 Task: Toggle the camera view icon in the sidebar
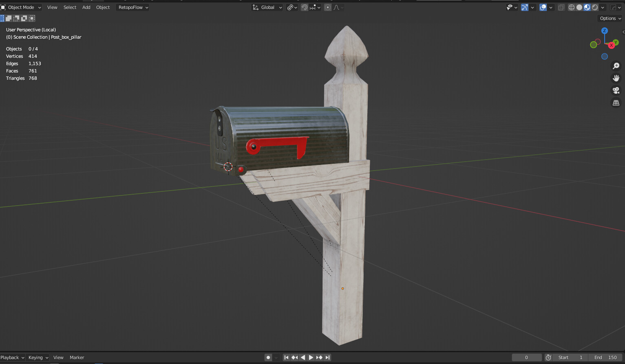616,90
